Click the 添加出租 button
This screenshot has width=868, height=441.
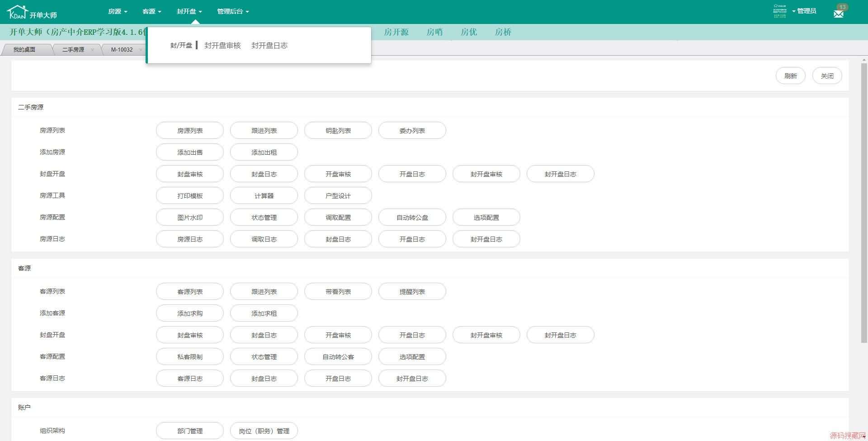[264, 152]
